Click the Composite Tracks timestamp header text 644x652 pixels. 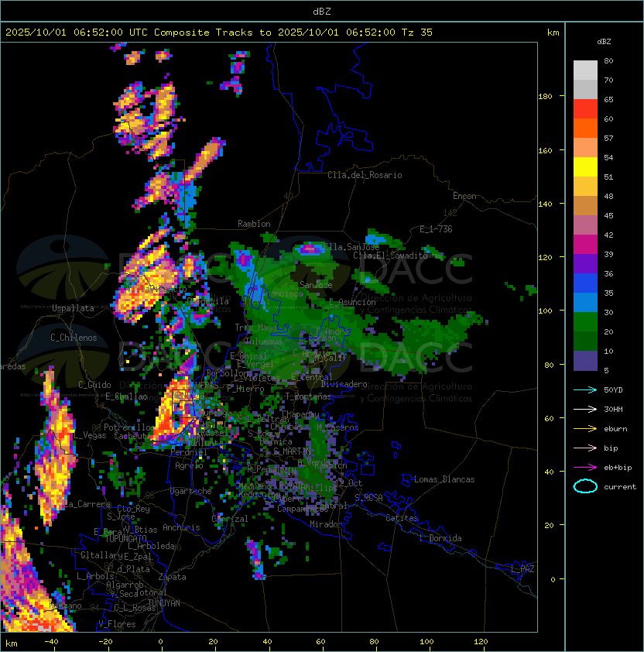pos(219,33)
